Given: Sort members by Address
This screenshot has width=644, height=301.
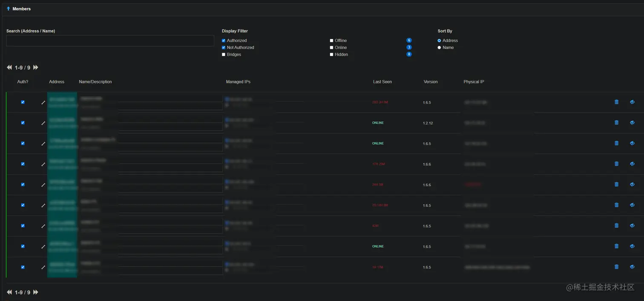Looking at the screenshot, I should (439, 40).
